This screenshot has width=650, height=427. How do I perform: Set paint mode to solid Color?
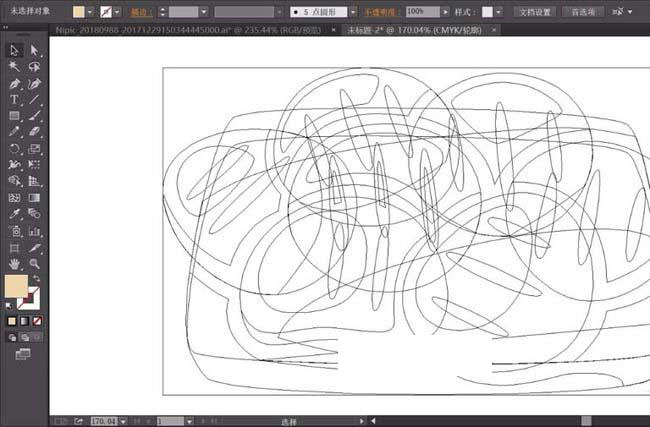(12, 321)
